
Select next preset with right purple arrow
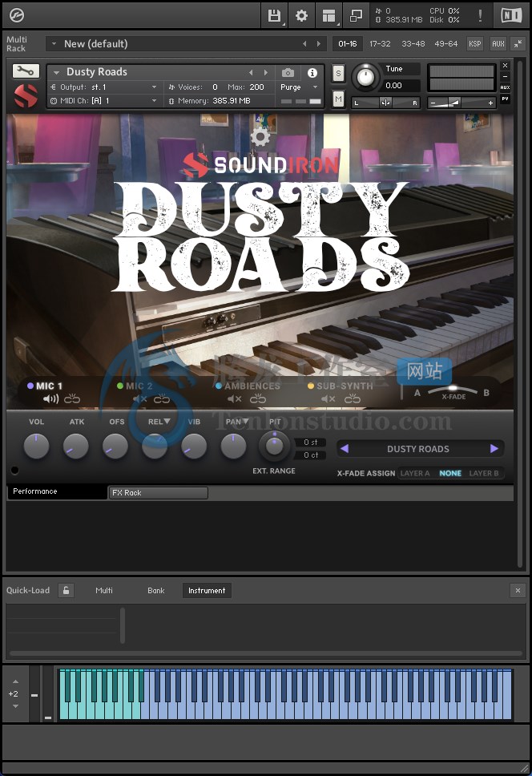[x=494, y=448]
